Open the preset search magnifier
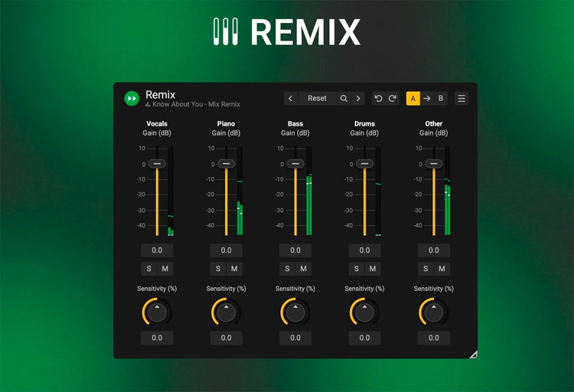 point(344,99)
